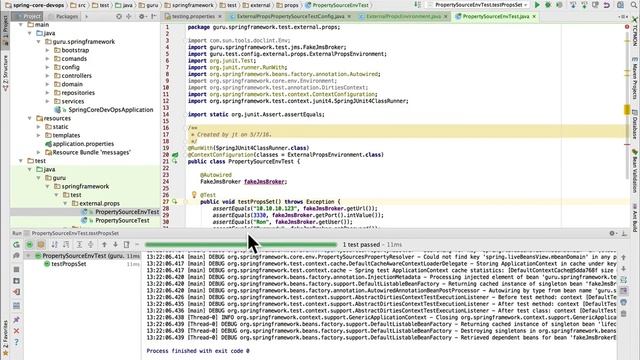Open Run panel settings gear
640x360 pixels.
coord(612,233)
